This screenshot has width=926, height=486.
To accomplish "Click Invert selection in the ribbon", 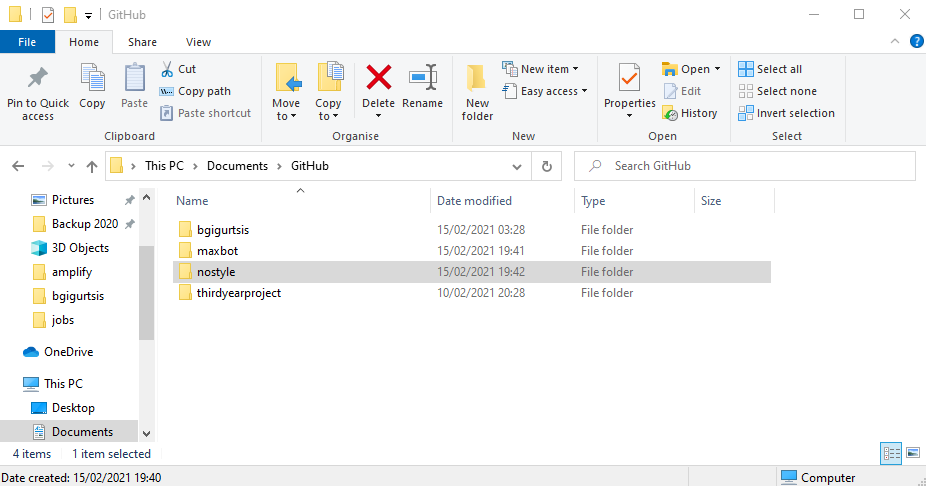I will click(787, 113).
